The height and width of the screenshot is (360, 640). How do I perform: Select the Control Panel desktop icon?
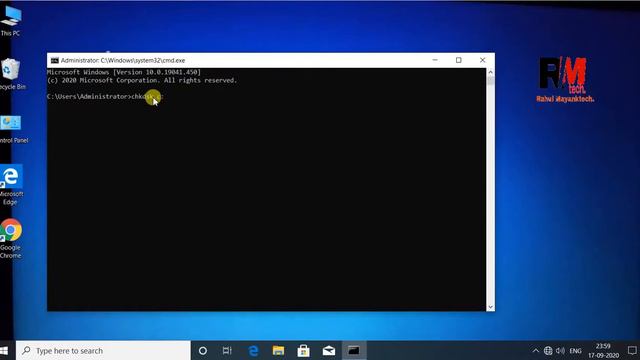click(12, 129)
